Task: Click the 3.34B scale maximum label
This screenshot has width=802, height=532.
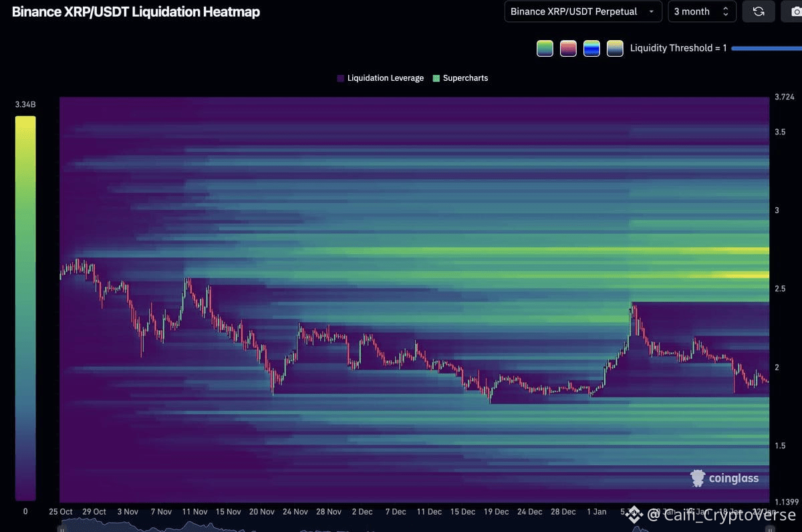Action: coord(25,104)
